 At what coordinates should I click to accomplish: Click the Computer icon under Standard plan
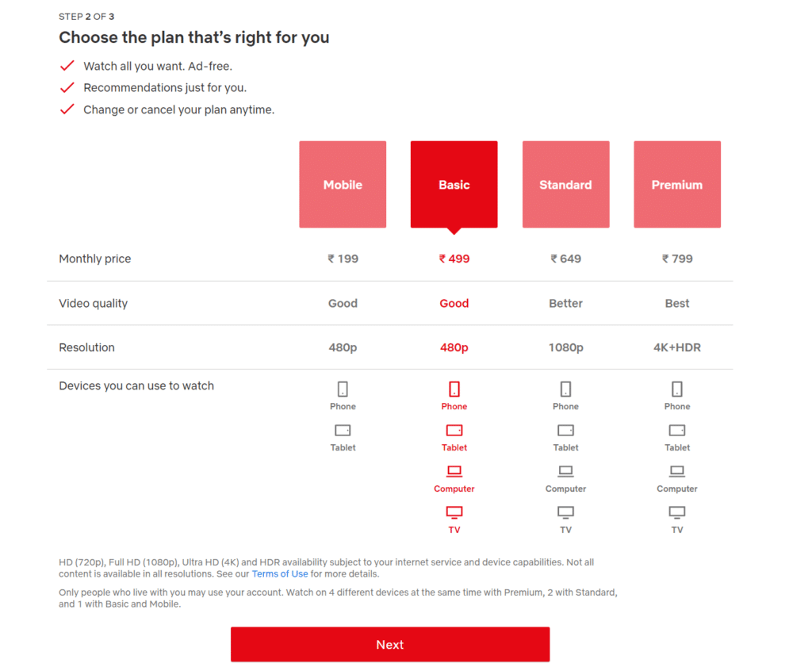pyautogui.click(x=565, y=472)
